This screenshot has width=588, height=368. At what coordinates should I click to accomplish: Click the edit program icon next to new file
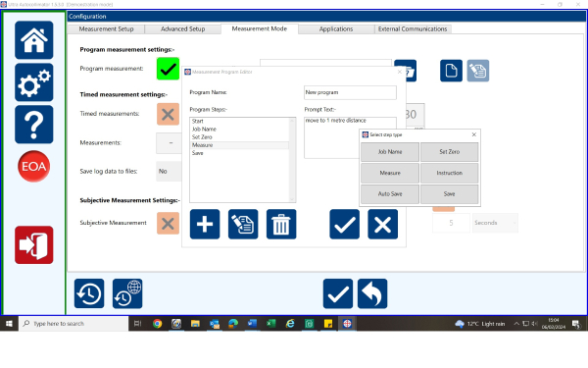tap(478, 71)
